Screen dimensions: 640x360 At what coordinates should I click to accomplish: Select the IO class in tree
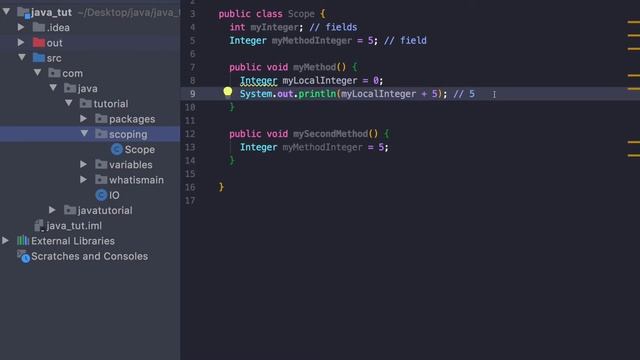click(114, 195)
